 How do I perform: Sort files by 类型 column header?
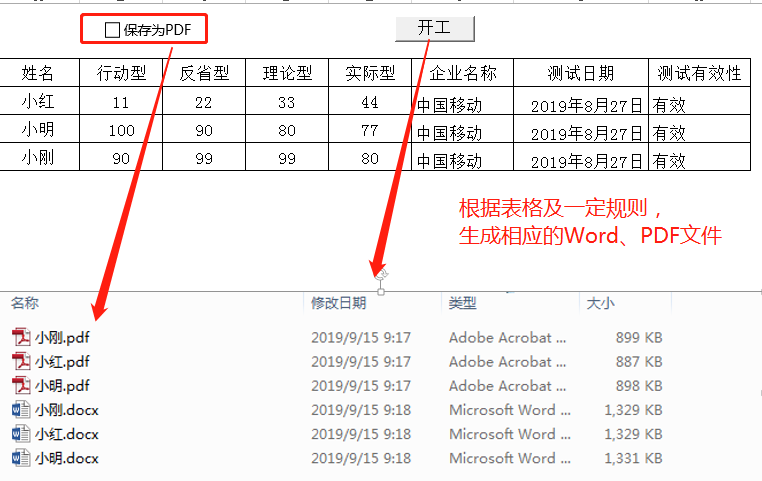(462, 303)
